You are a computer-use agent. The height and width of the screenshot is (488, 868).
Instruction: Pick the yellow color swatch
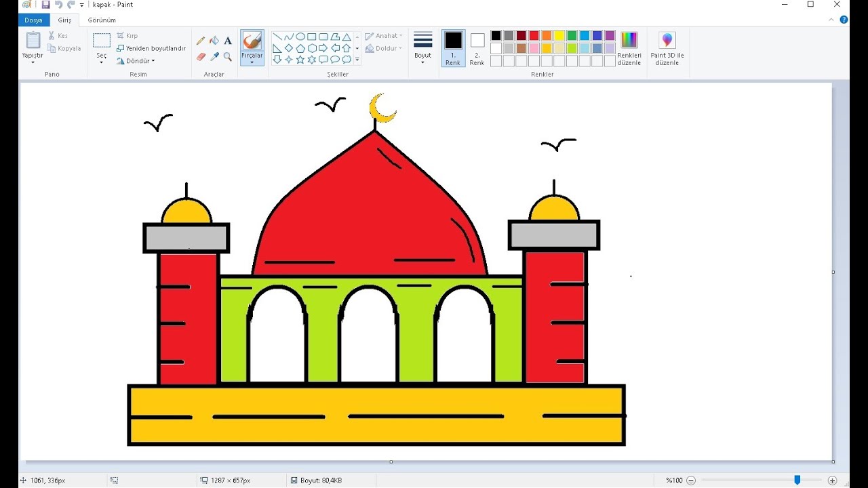(559, 36)
